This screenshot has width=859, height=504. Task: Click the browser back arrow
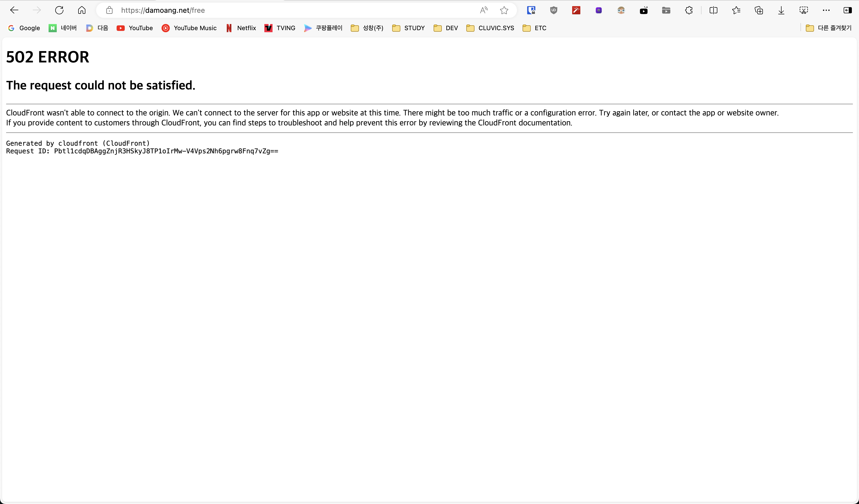[14, 10]
